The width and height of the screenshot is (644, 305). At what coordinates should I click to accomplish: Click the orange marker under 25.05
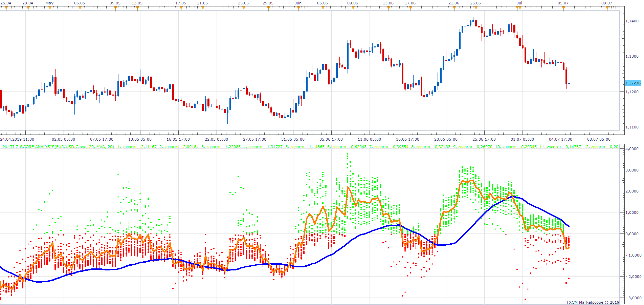[x=244, y=8]
